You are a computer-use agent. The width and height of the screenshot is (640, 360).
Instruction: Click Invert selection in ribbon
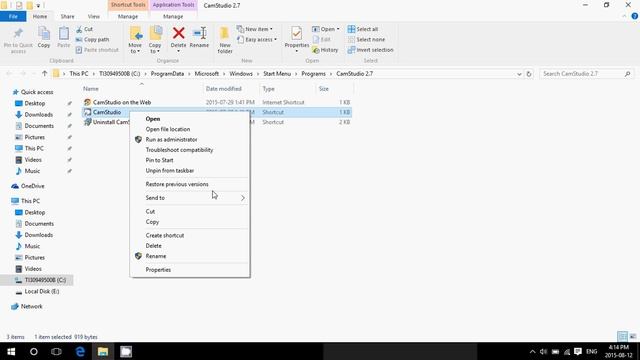(x=371, y=50)
